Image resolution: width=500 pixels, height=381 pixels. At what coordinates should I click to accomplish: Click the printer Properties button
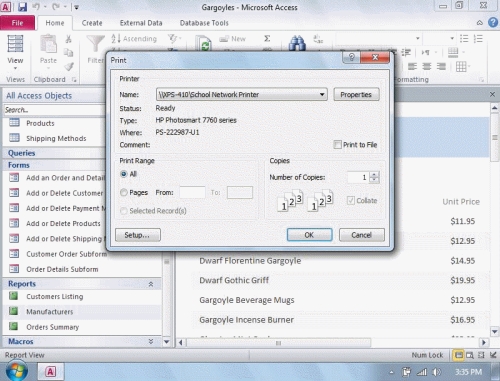point(356,94)
